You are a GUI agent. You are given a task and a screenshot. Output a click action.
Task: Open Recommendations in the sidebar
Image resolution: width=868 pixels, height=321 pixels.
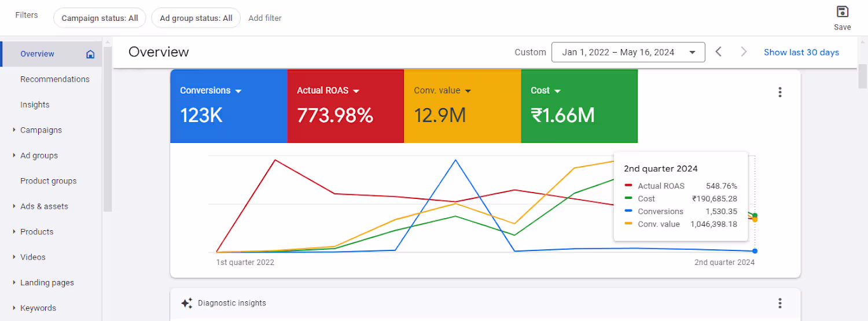(55, 79)
